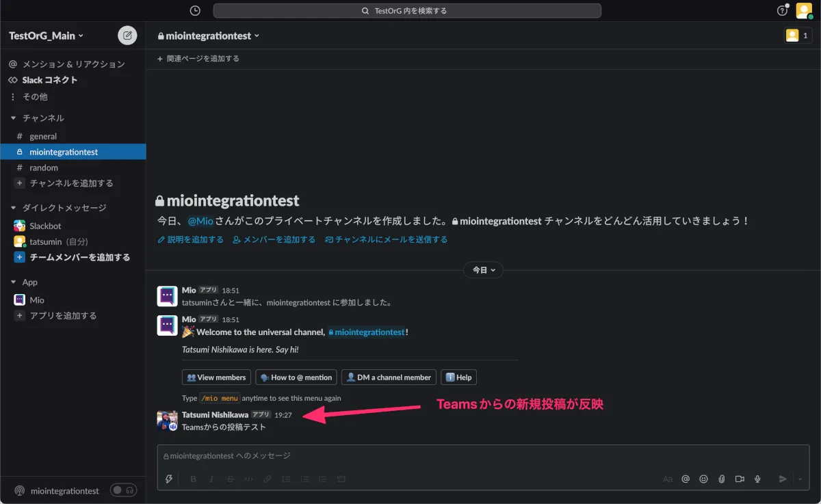Collapse the ダイレクトメッセージ section
The height and width of the screenshot is (504, 821).
tap(13, 208)
